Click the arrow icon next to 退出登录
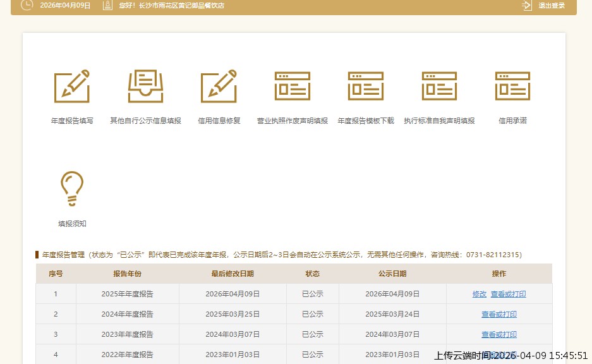Image resolution: width=592 pixels, height=364 pixels. [526, 5]
